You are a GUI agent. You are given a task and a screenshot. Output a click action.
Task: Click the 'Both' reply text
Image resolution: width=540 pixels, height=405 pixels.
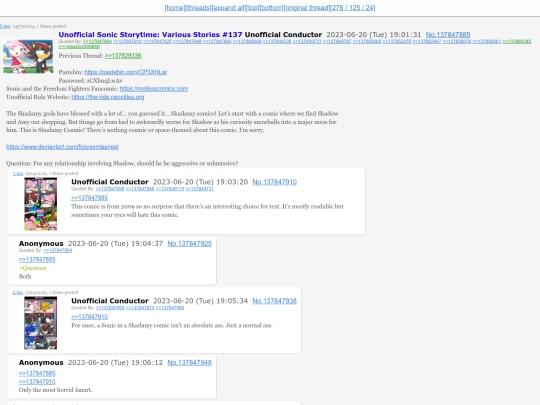click(x=25, y=276)
